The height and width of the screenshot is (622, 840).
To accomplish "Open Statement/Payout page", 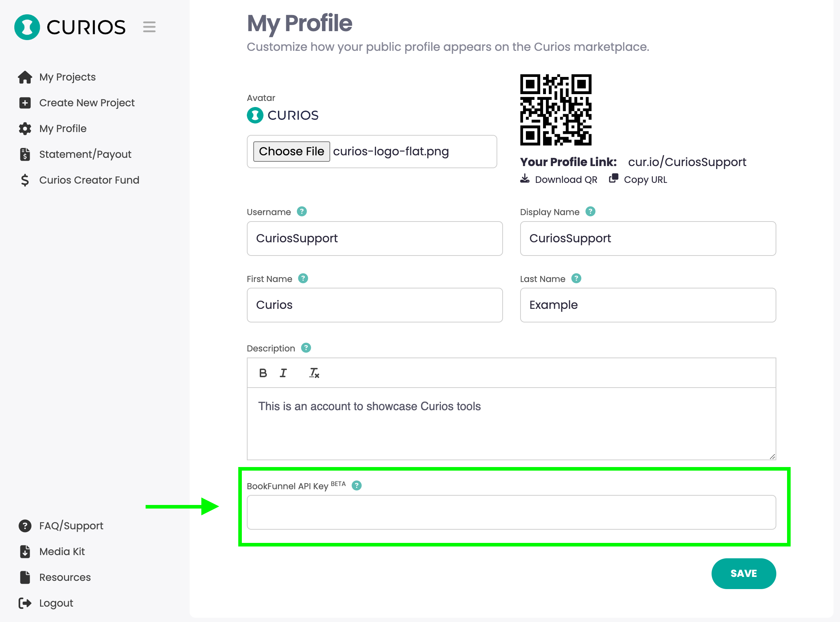I will coord(86,154).
